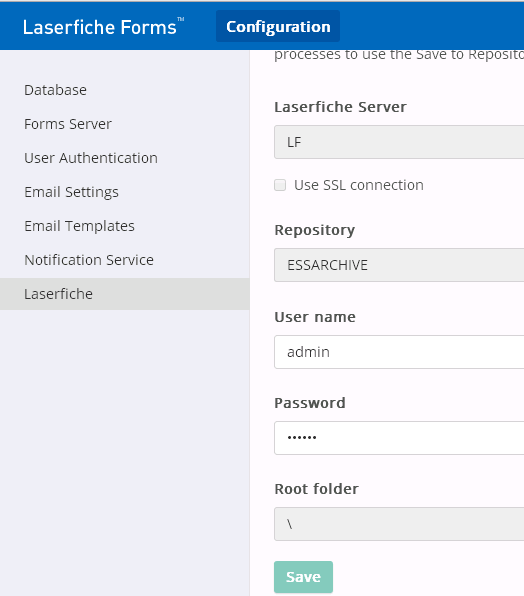Focus the User name field with admin
The image size is (524, 596).
[399, 352]
